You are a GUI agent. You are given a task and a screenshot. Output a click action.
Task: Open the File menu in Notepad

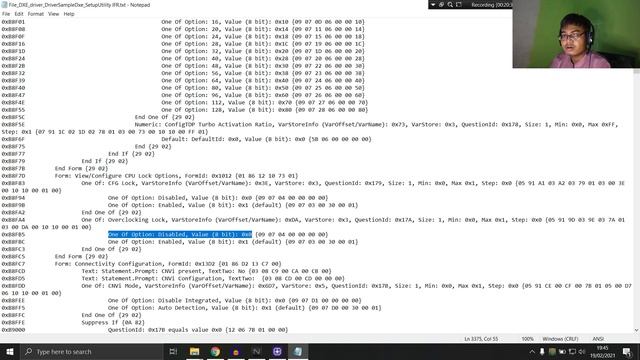(6, 14)
